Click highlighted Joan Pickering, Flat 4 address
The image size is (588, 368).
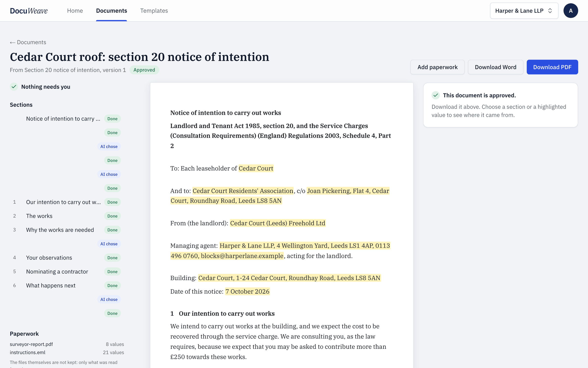(280, 196)
